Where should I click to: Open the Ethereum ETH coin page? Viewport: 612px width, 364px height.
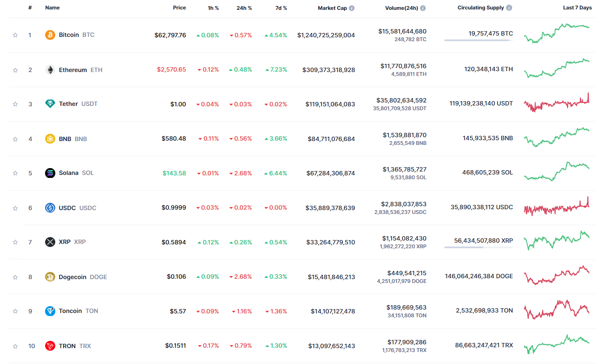click(x=81, y=70)
